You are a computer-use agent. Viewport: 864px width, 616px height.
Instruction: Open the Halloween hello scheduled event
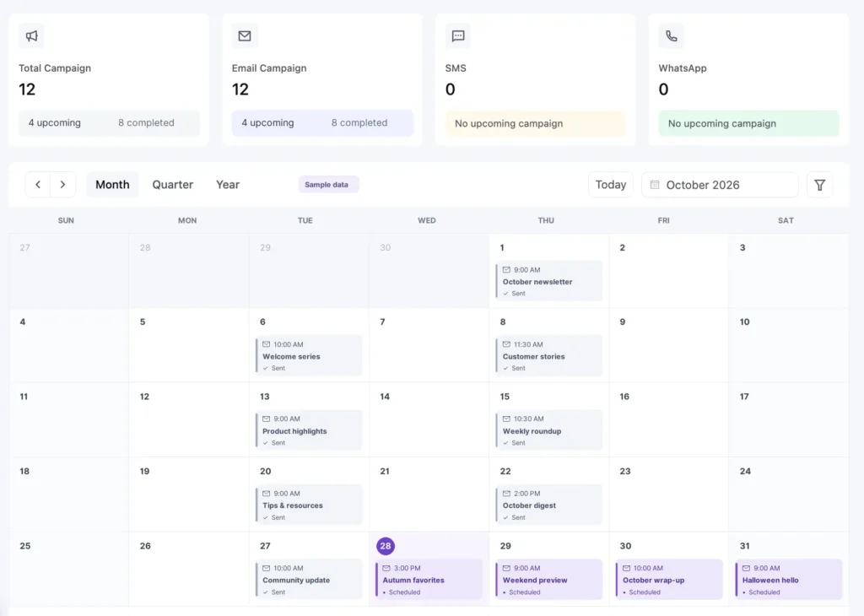pos(789,580)
